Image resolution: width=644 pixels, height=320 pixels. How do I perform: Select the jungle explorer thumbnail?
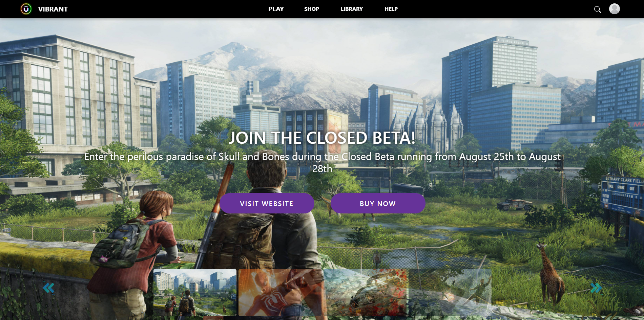450,293
